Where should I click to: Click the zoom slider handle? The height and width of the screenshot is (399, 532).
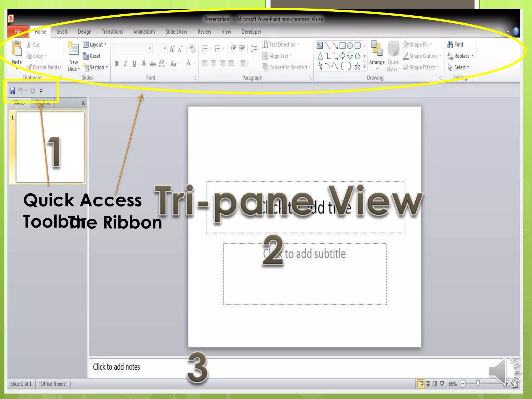[477, 383]
